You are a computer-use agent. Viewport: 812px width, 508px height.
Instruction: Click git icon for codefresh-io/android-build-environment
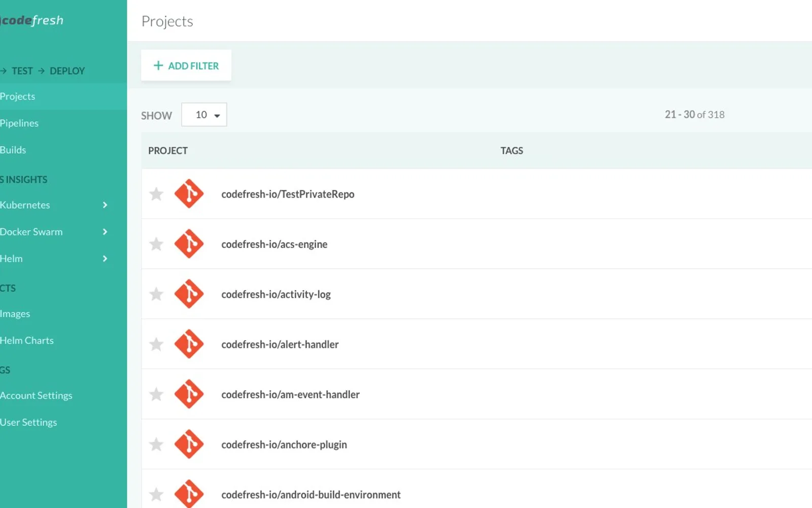(189, 494)
